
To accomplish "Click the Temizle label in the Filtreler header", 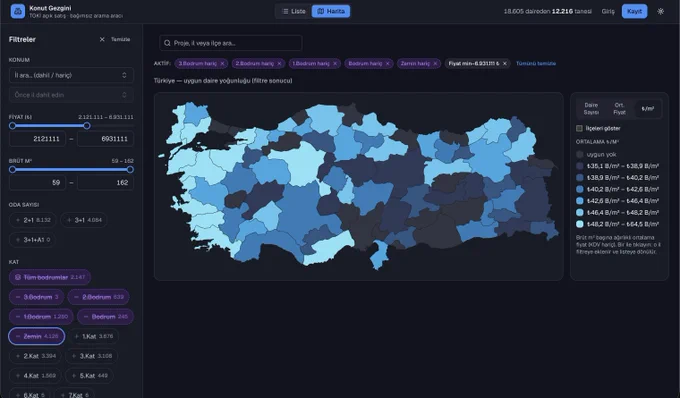I will pyautogui.click(x=121, y=39).
